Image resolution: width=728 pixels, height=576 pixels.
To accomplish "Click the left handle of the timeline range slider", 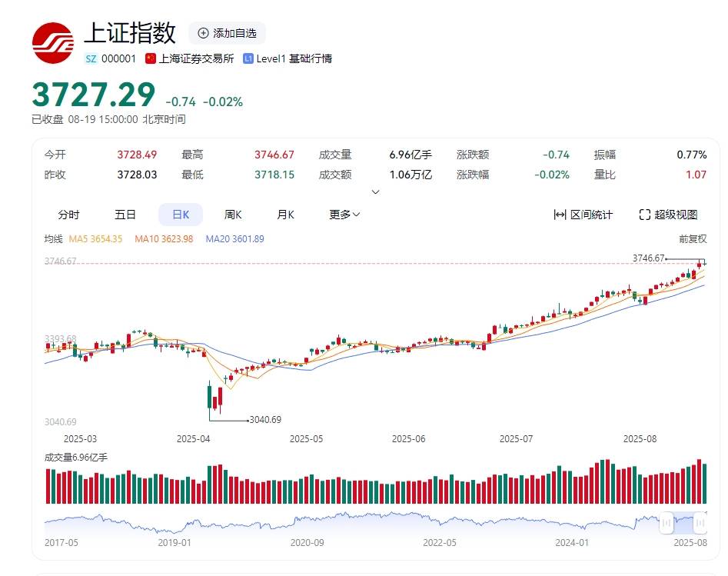I will (x=667, y=523).
